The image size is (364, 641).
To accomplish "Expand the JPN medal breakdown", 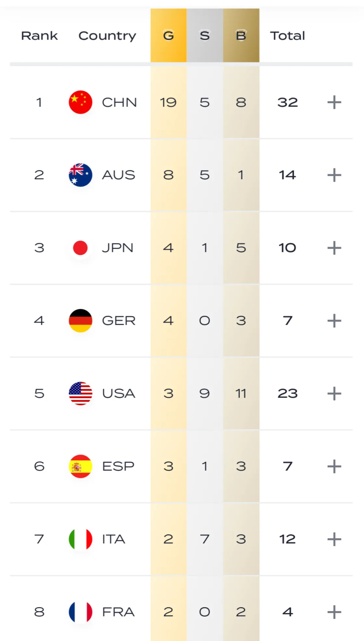I will (x=334, y=248).
